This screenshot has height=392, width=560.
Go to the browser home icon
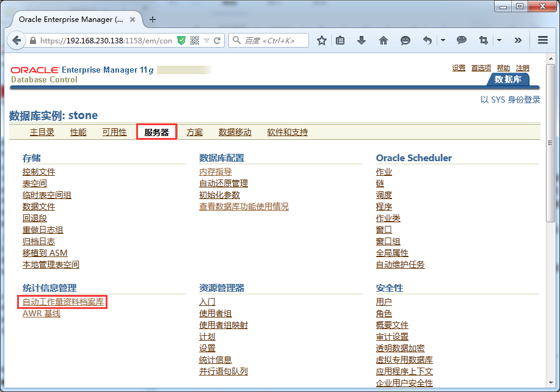tap(384, 41)
